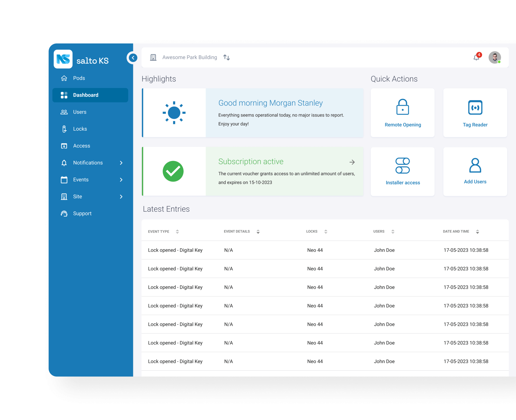
Task: Open subscription details via the arrow
Action: [352, 162]
